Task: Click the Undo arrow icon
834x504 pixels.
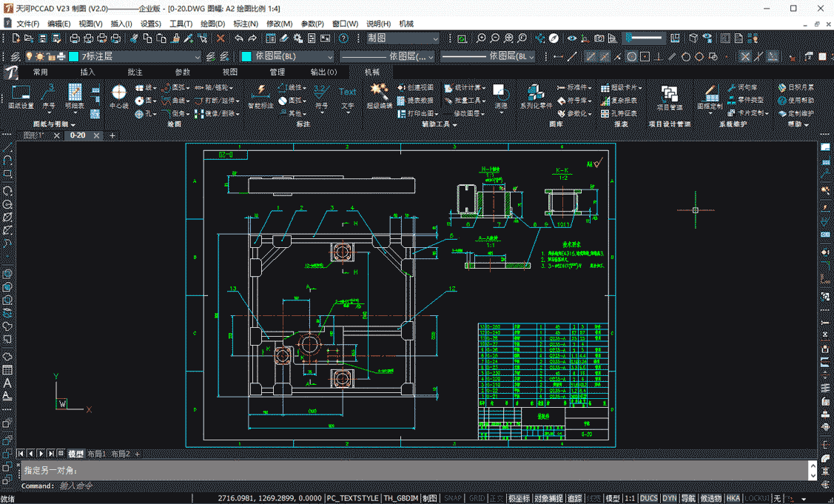Action: click(239, 38)
